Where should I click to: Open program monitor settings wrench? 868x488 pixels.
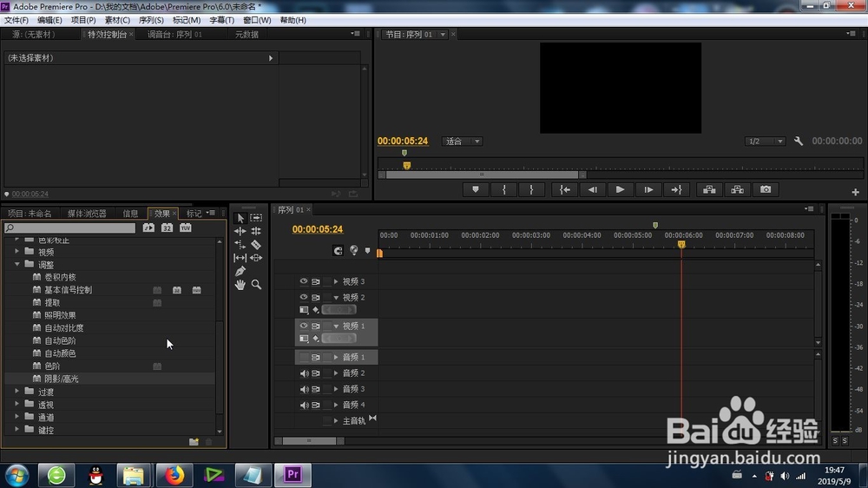799,142
